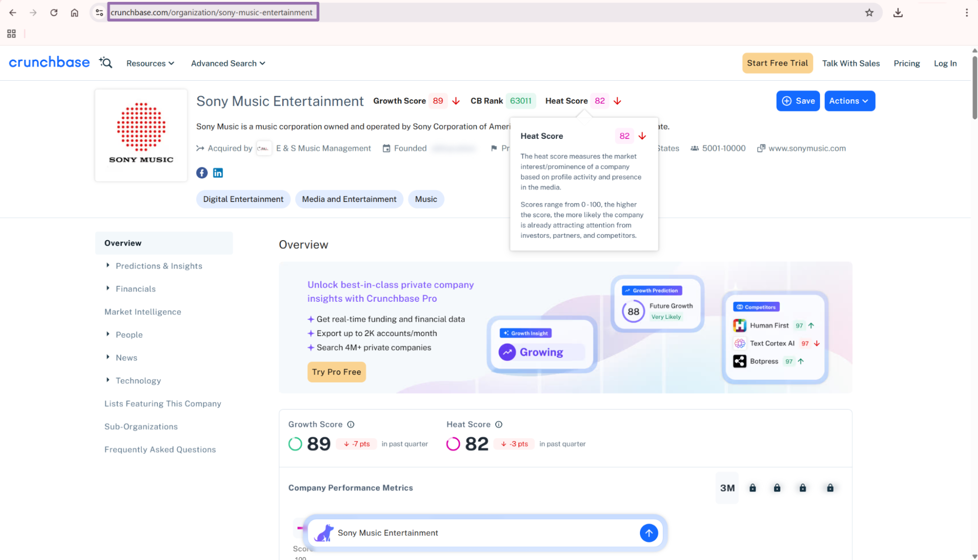
Task: Click the browser address bar URL
Action: (211, 13)
